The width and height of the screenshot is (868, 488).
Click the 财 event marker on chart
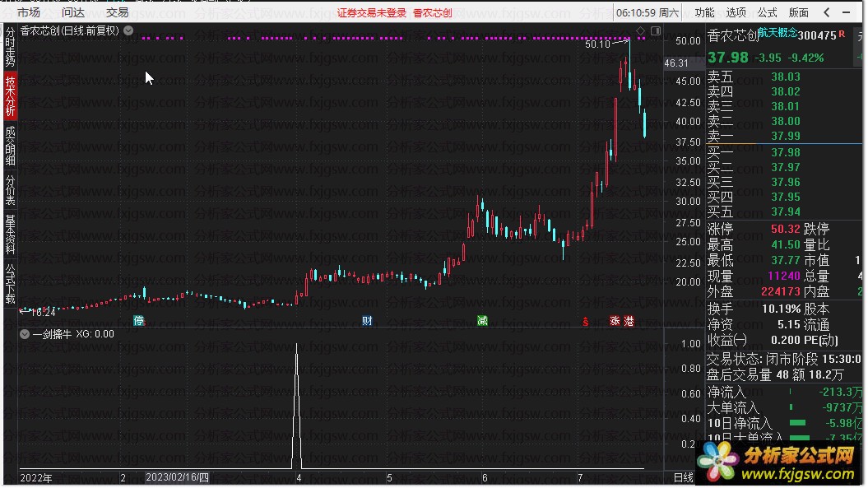click(367, 321)
